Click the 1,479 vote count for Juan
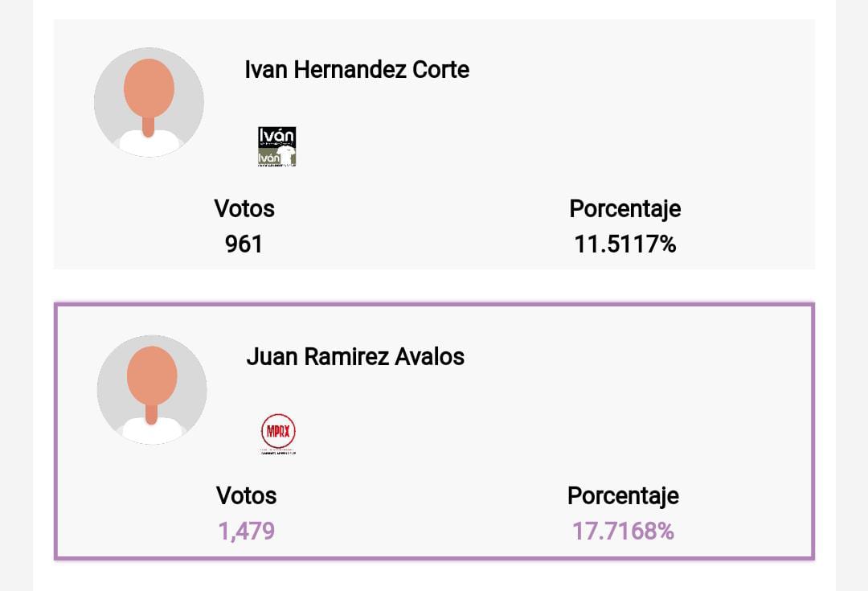 [x=246, y=530]
